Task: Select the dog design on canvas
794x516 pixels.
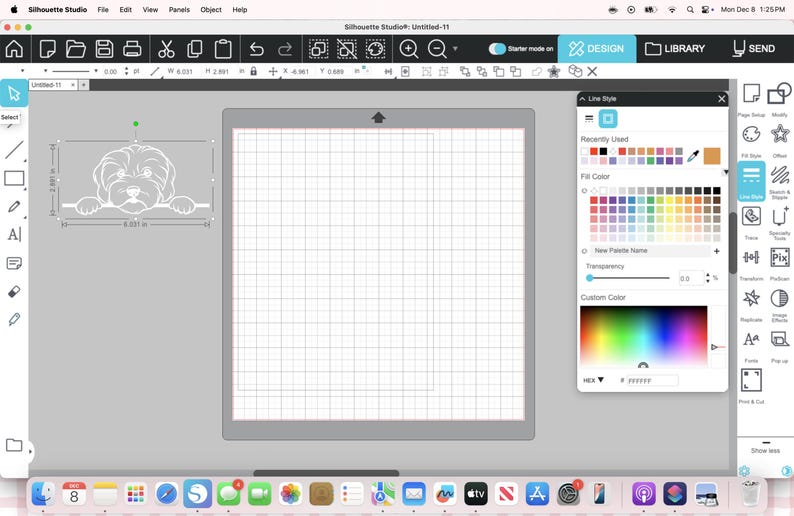Action: point(135,180)
